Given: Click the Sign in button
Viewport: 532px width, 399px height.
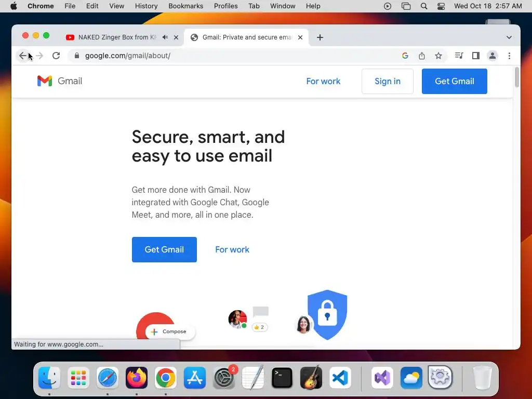Looking at the screenshot, I should click(x=388, y=82).
